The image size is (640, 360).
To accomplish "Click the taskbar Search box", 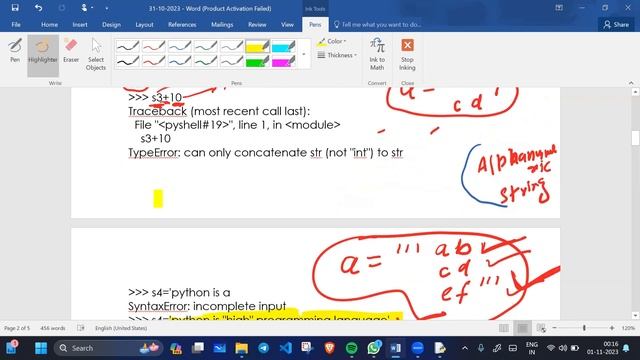I will [x=109, y=348].
